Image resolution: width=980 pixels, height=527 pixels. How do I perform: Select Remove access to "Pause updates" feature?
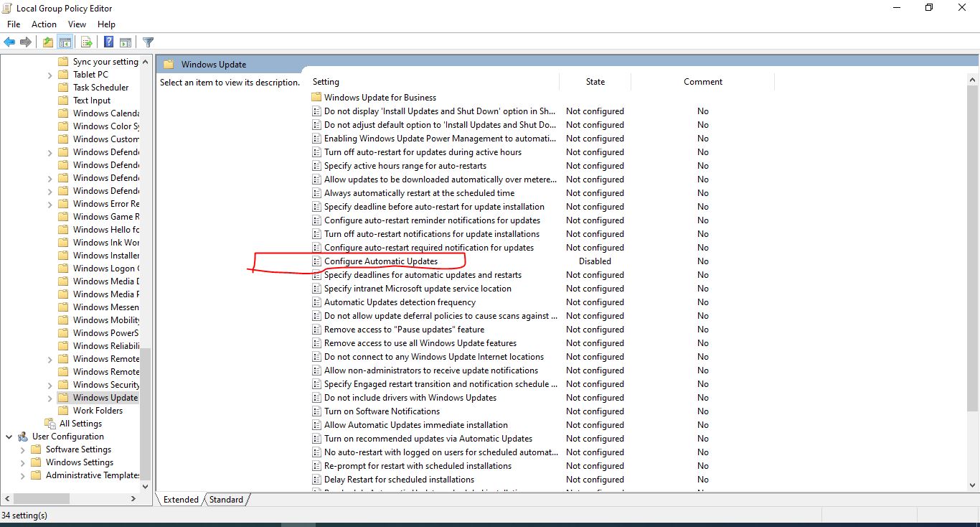coord(404,330)
